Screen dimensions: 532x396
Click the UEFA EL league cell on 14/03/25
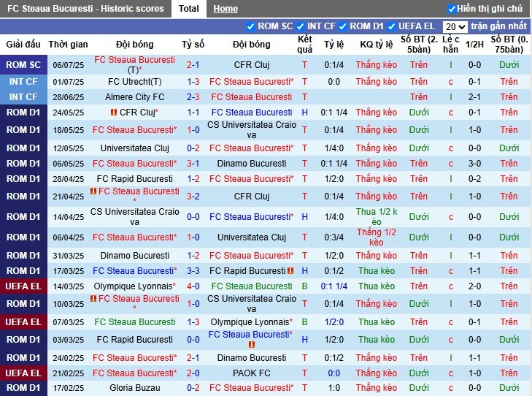click(23, 286)
